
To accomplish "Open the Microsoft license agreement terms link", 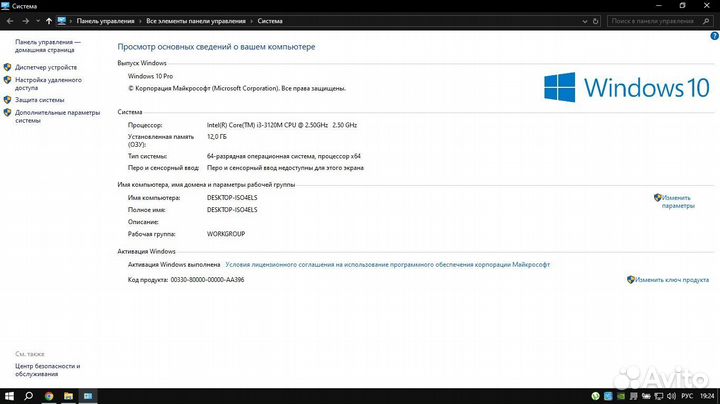I will tap(388, 264).
